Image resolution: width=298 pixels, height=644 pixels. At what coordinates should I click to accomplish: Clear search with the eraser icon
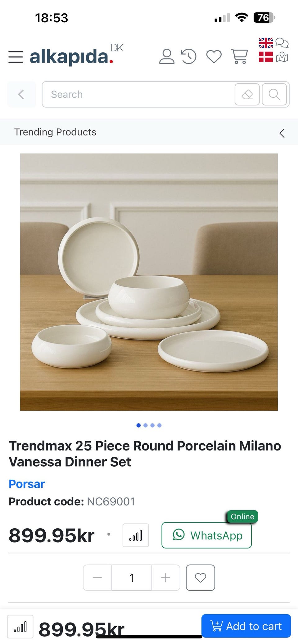(247, 94)
